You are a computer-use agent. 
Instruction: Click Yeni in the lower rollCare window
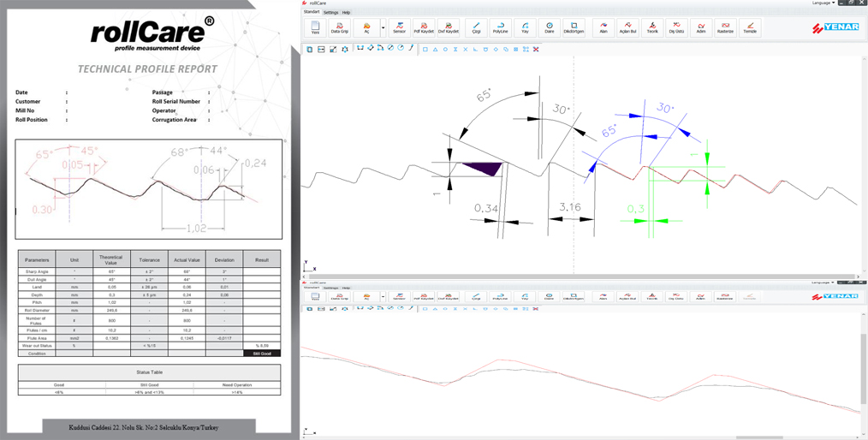click(x=315, y=297)
